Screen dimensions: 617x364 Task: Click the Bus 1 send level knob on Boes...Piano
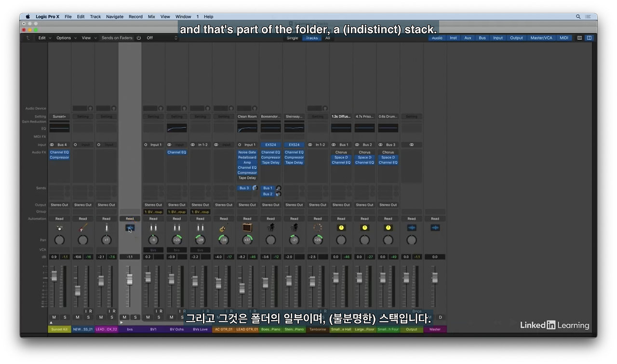tap(278, 188)
